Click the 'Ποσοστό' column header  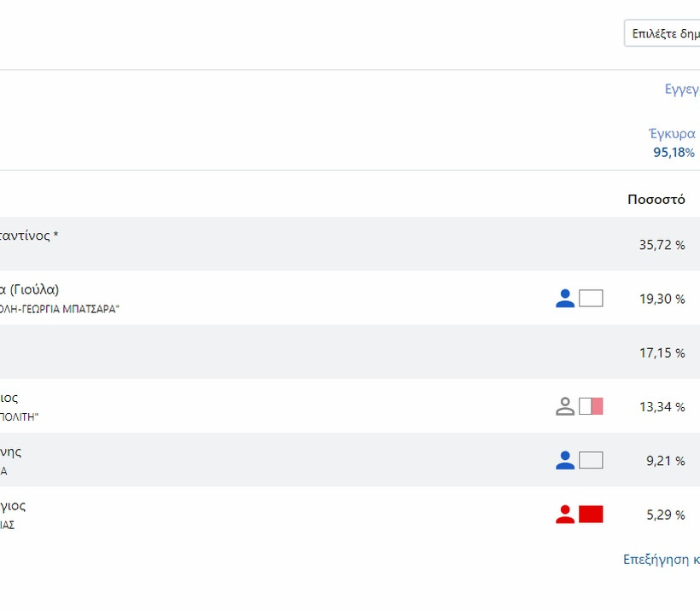(656, 200)
